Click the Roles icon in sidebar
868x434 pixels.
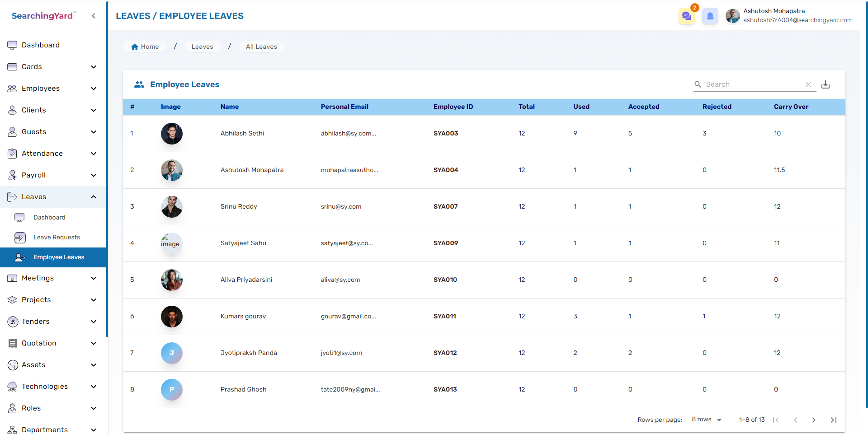[x=12, y=408]
